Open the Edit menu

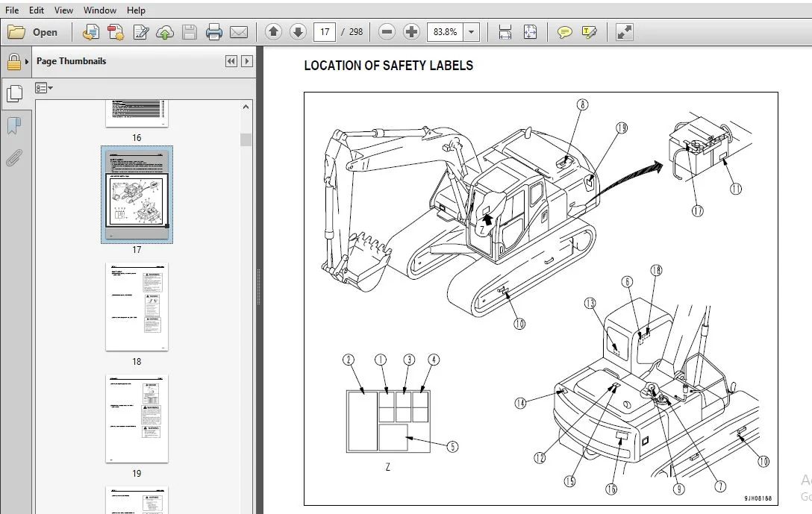37,10
